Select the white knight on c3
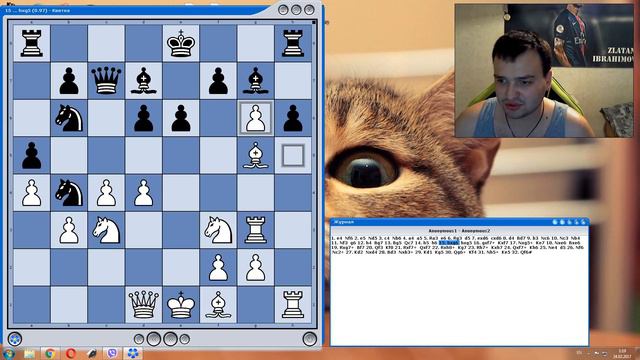The height and width of the screenshot is (360, 640). (106, 230)
